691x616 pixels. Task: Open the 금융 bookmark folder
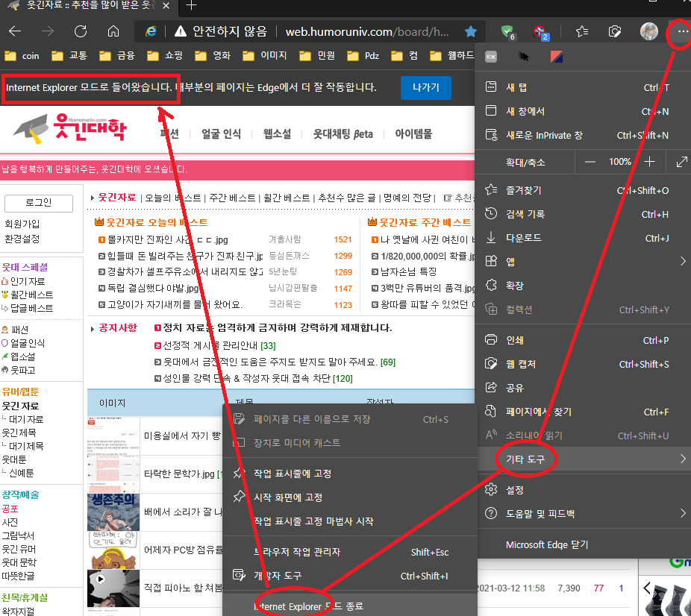pos(117,56)
